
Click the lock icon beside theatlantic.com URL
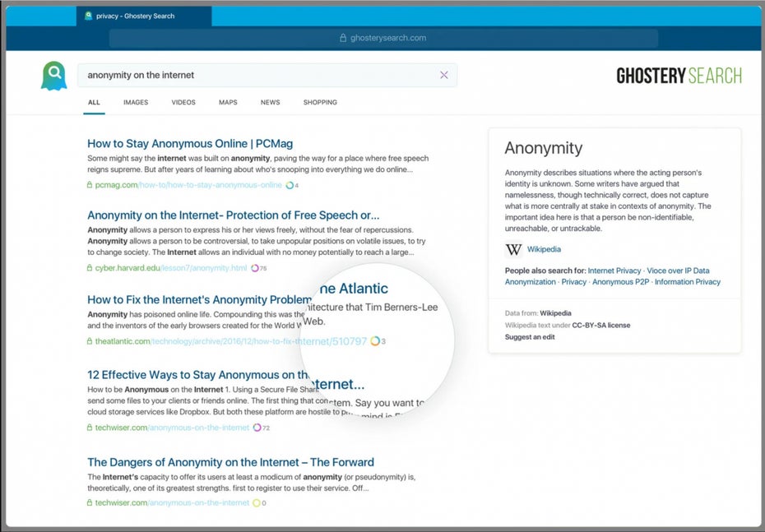(90, 341)
